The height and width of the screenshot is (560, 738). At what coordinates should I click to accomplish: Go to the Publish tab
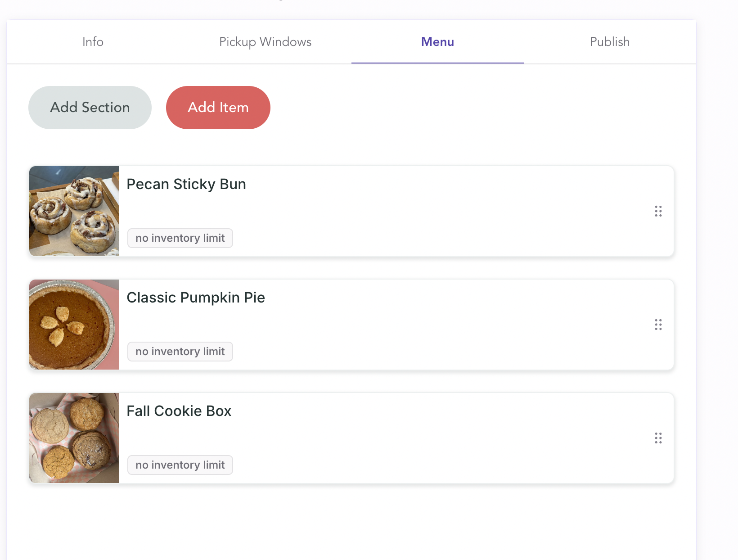tap(610, 42)
